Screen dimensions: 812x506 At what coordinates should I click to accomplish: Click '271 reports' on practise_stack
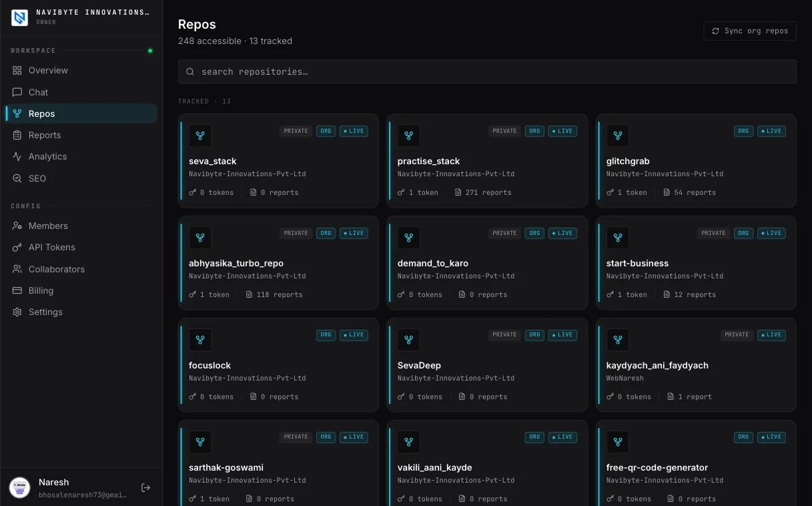click(x=483, y=192)
